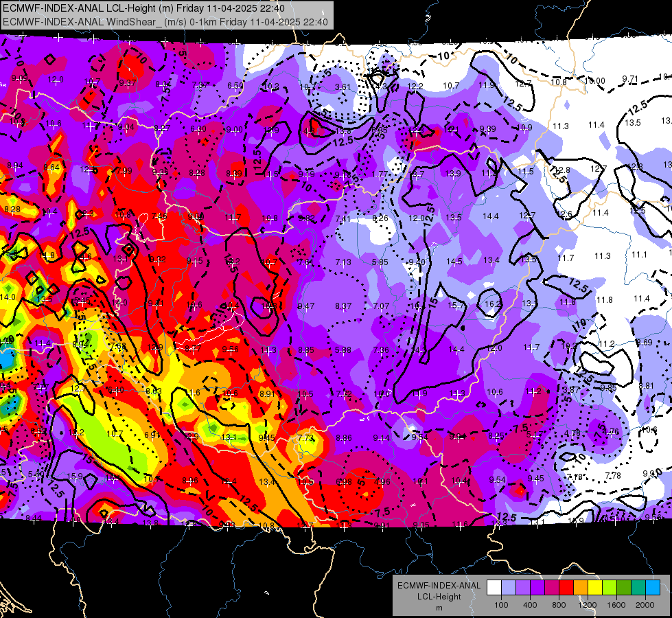Click the legend unit label m
Screen dimensions: 672x618
439,608
